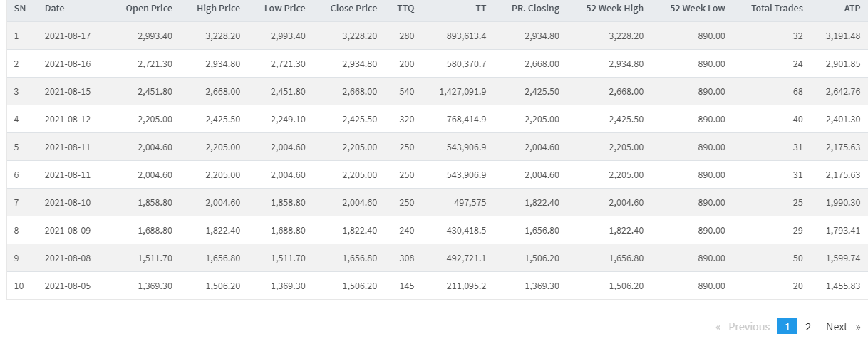Click the High Price column header
Screen dimensions: 868x356
[x=218, y=9]
